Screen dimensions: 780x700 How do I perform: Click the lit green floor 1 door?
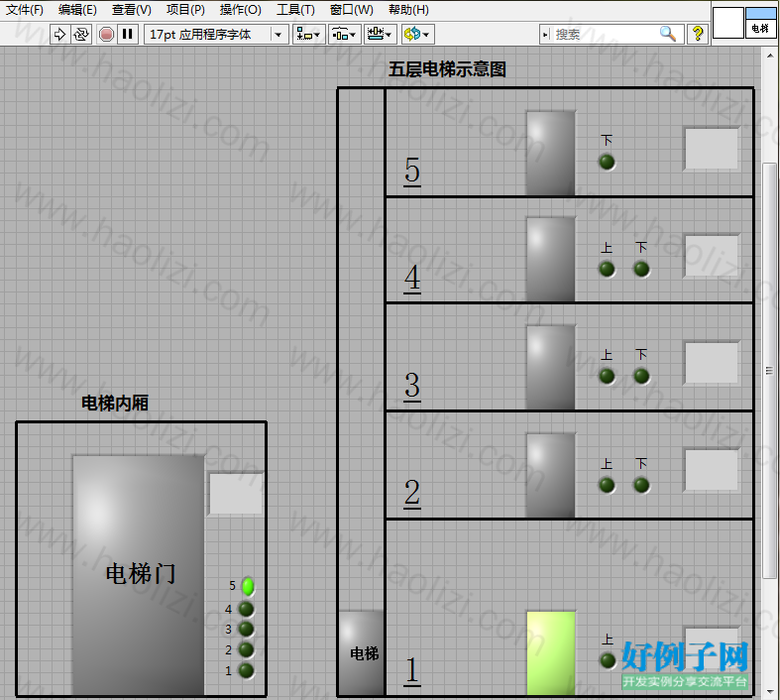[x=551, y=652]
